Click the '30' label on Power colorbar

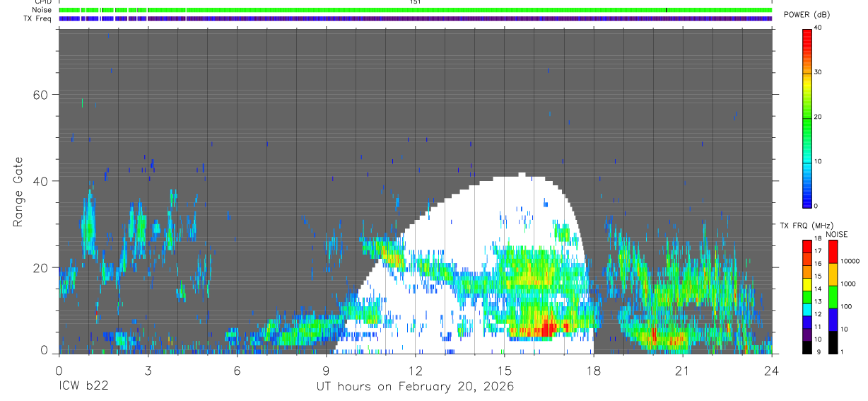coord(819,73)
